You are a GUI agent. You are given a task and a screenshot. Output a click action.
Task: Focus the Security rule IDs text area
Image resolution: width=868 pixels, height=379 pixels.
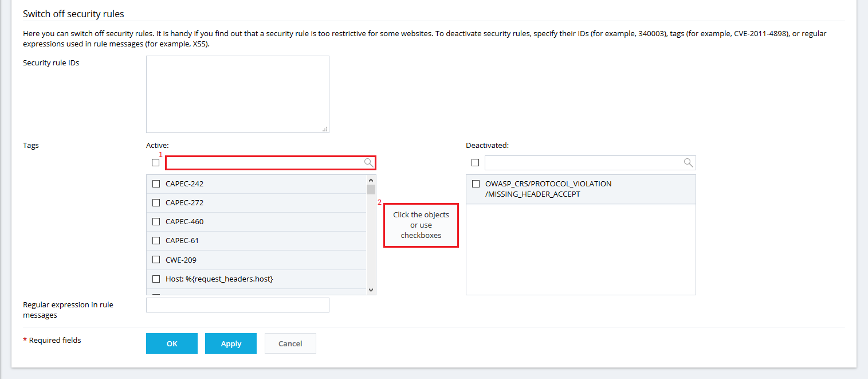pos(237,94)
